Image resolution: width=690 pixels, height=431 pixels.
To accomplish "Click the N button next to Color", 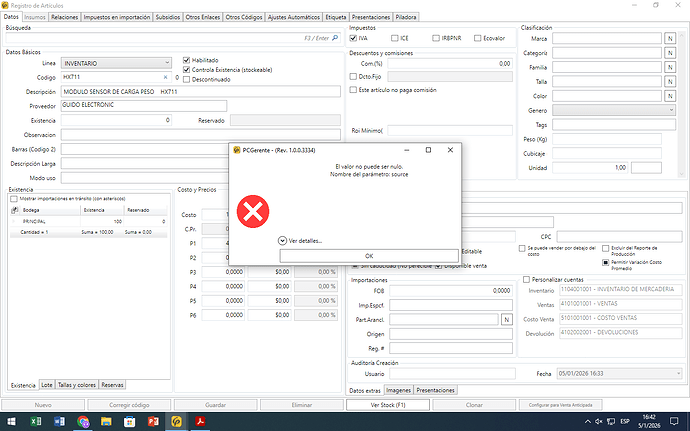I will pos(670,95).
